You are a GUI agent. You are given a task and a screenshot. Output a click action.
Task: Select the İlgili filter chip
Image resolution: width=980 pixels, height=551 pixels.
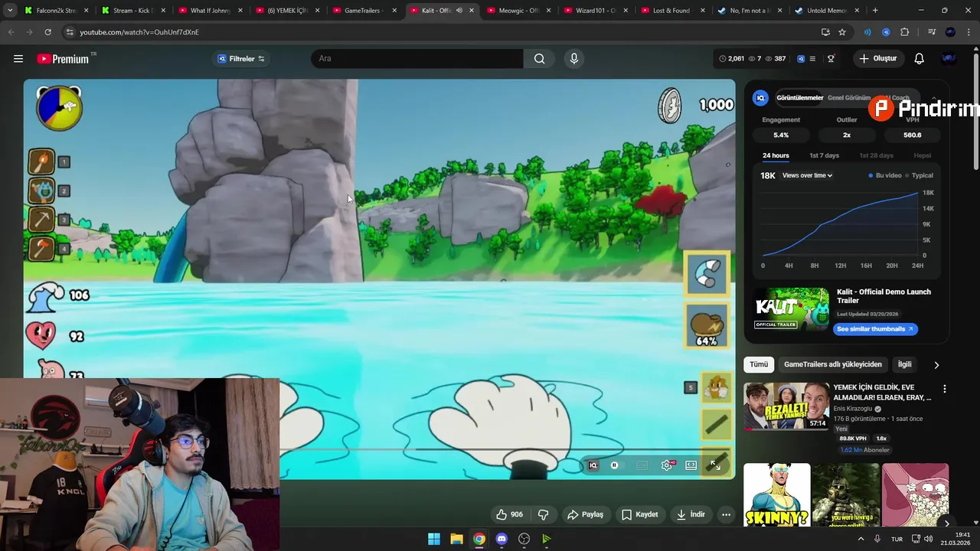pos(905,364)
